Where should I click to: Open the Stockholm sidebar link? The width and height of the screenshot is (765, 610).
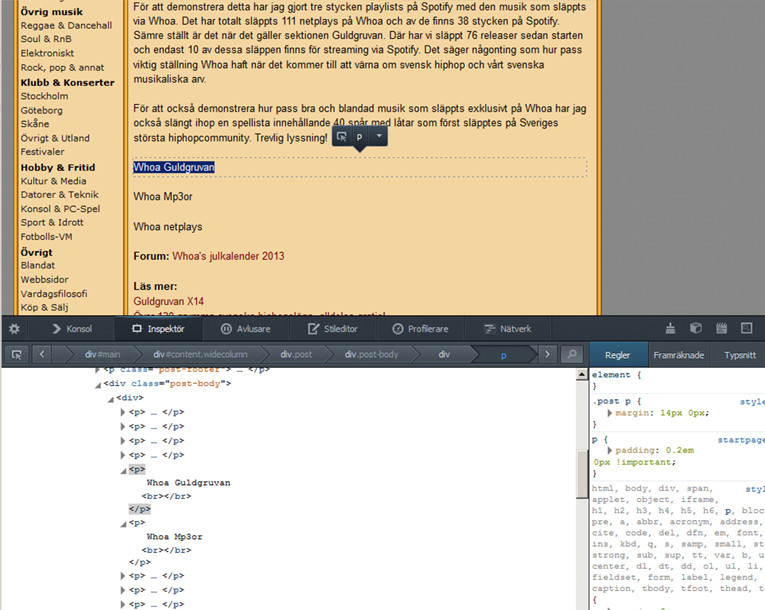point(44,96)
